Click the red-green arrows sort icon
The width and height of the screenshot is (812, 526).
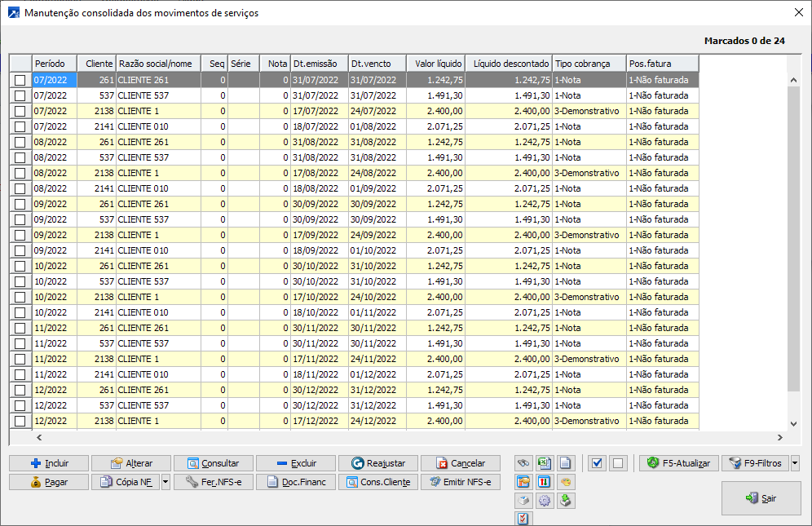pyautogui.click(x=545, y=482)
